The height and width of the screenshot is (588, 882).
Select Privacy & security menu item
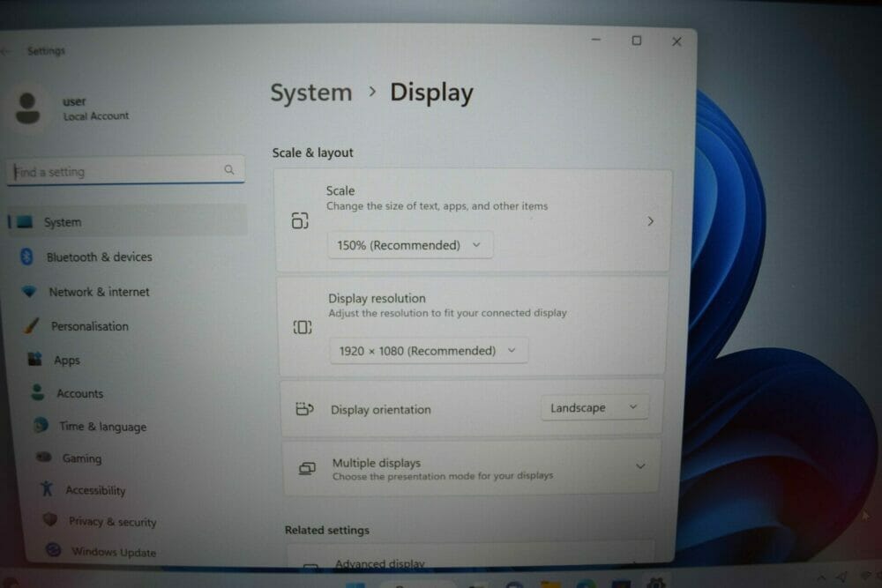pyautogui.click(x=113, y=522)
